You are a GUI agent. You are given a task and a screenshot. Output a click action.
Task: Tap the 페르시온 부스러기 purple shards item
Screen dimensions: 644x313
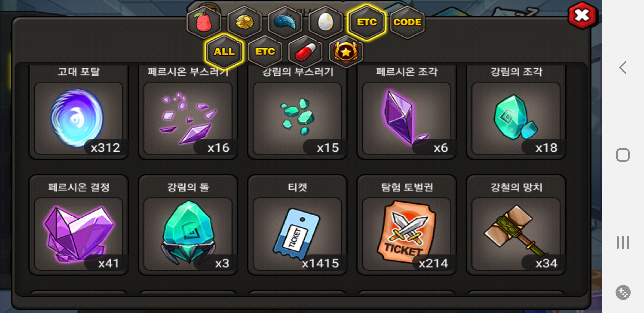click(188, 112)
